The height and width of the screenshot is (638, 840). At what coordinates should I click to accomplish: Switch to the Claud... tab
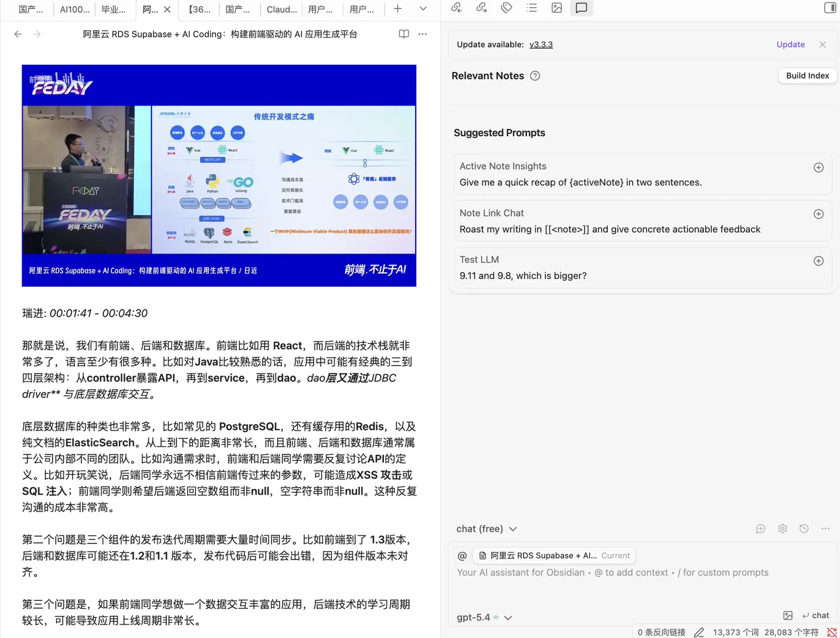click(x=282, y=9)
